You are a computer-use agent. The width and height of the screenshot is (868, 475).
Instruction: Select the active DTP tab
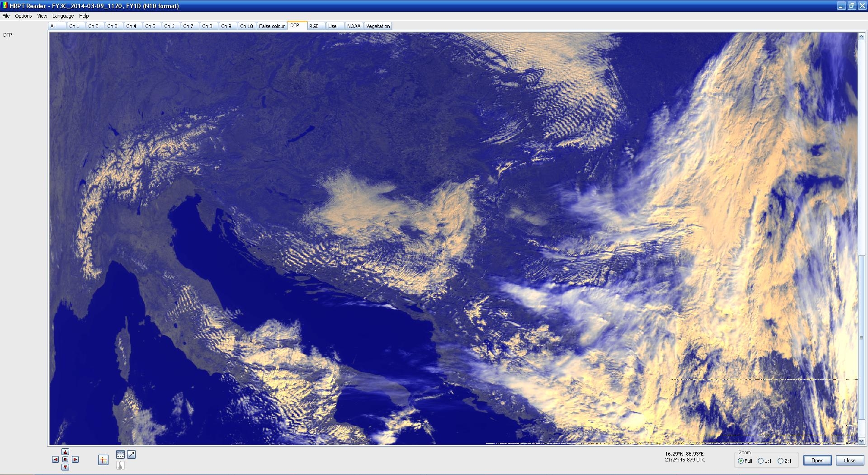[297, 26]
